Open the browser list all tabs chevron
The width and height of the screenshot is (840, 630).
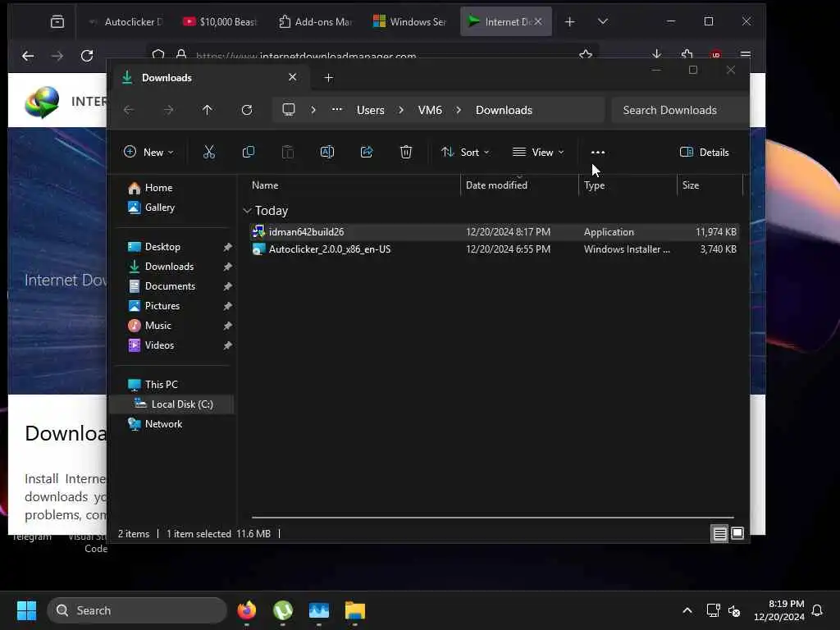[x=603, y=21]
